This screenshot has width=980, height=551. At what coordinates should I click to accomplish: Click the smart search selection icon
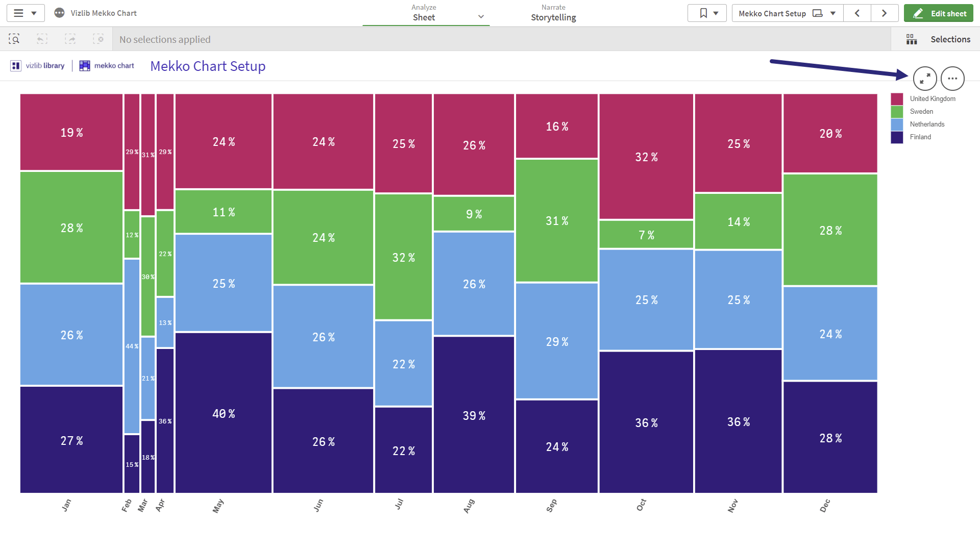tap(14, 39)
